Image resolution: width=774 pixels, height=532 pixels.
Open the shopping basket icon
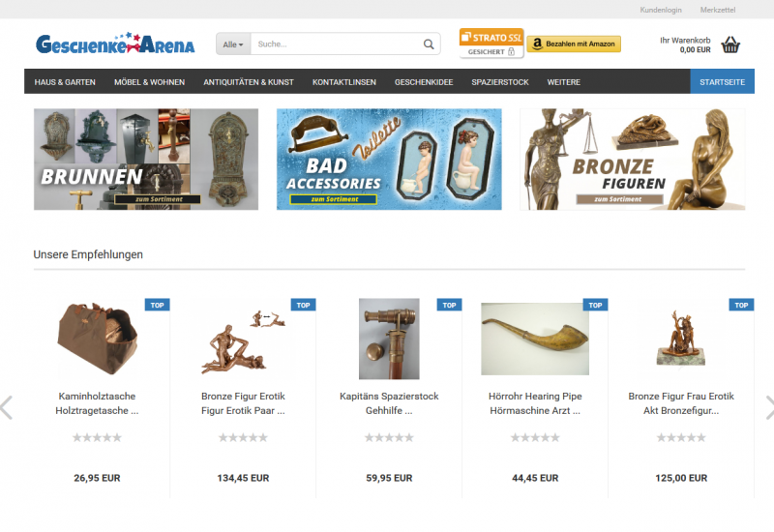click(x=730, y=44)
